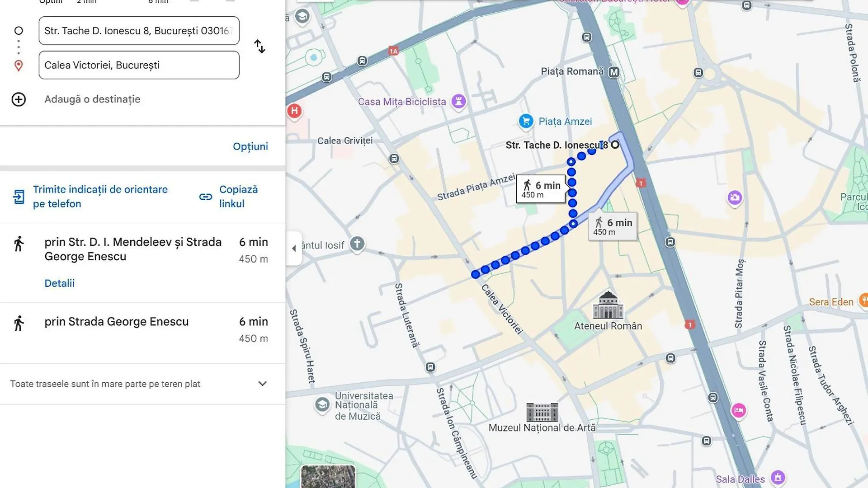Select route via Strada George Enescu

click(x=117, y=322)
